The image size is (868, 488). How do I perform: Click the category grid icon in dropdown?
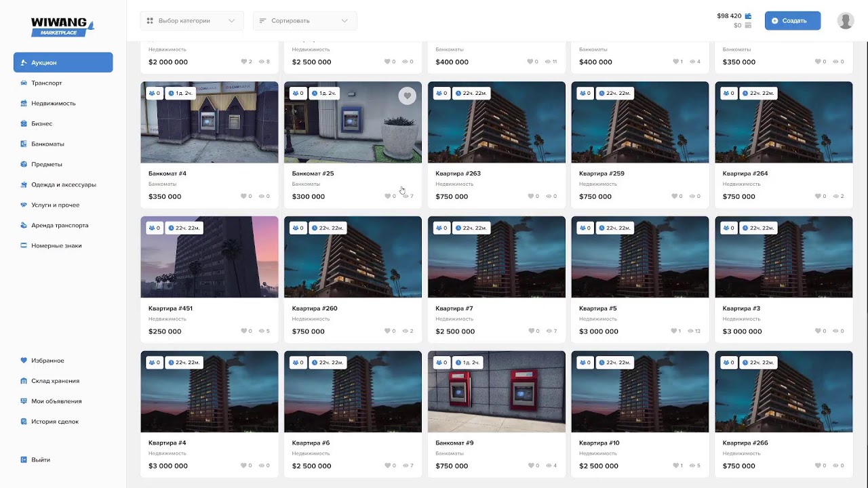tap(150, 21)
